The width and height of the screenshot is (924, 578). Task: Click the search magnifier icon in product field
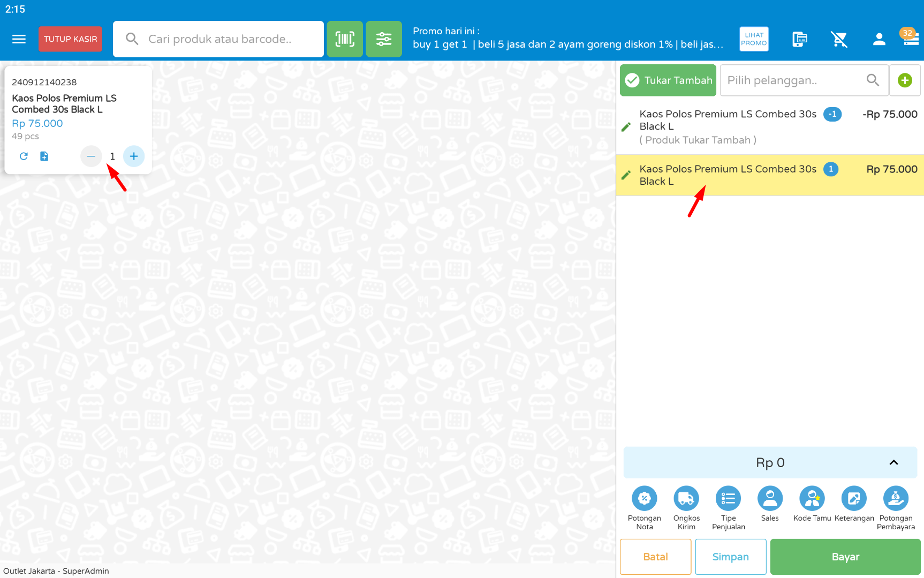tap(132, 39)
